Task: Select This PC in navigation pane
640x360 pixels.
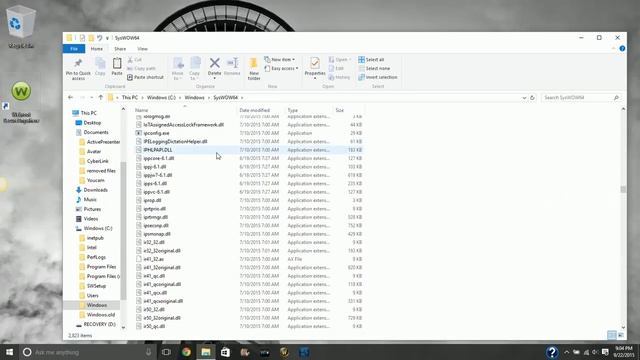Action: click(x=89, y=113)
